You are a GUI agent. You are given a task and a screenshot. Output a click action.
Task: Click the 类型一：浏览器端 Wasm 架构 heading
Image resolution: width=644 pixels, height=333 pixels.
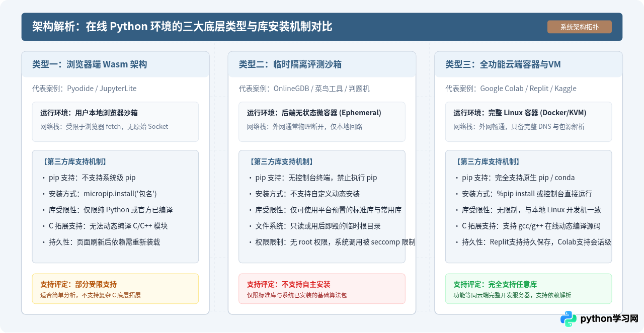pyautogui.click(x=90, y=64)
